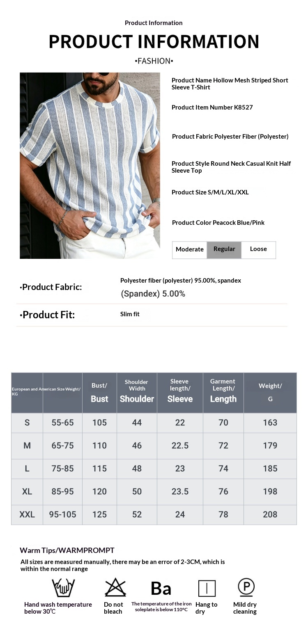Click the striped t-shirt product photo
The height and width of the screenshot is (644, 308).
[x=90, y=166]
